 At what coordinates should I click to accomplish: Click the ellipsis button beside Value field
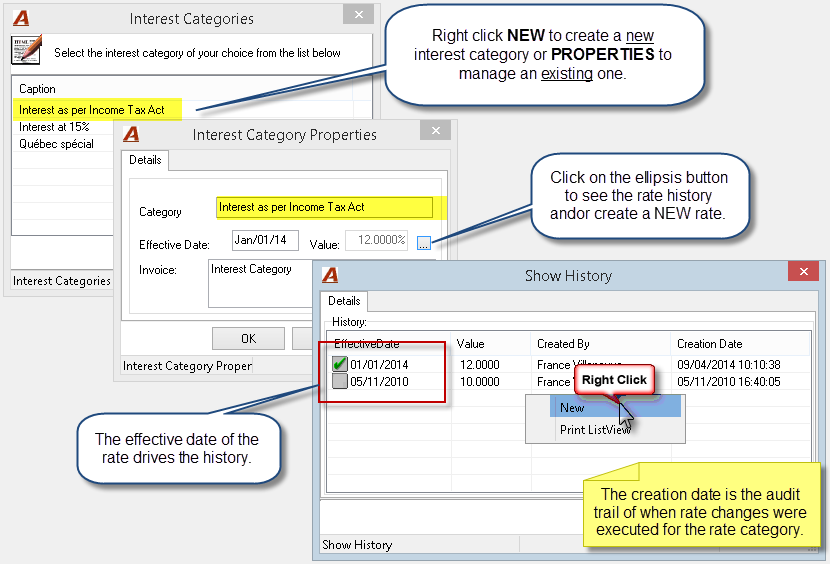pyautogui.click(x=423, y=243)
